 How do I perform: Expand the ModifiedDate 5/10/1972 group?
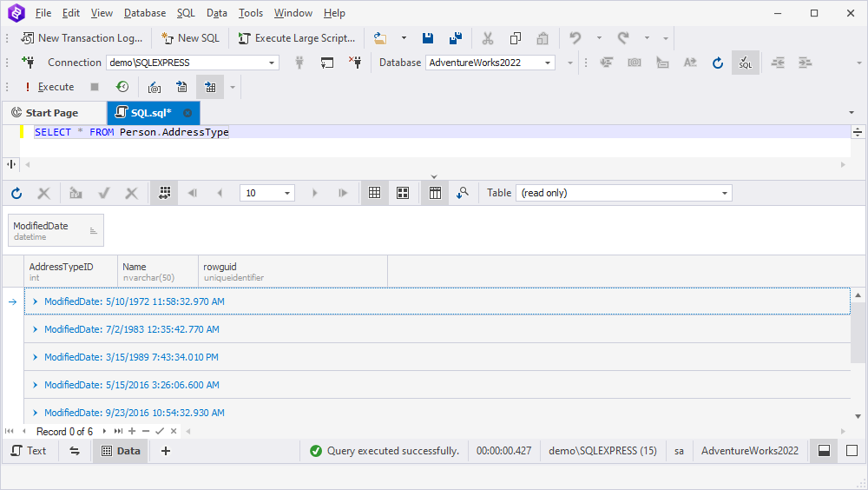[x=36, y=301]
